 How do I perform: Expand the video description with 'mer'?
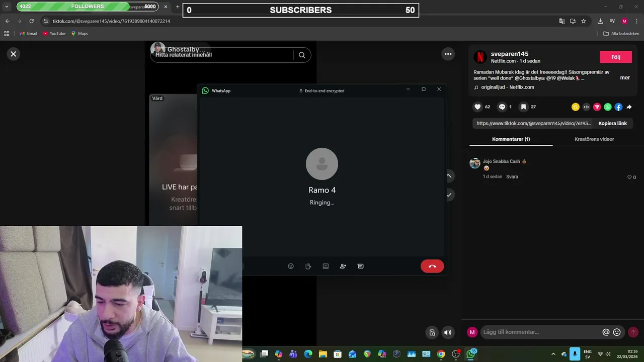pyautogui.click(x=625, y=78)
